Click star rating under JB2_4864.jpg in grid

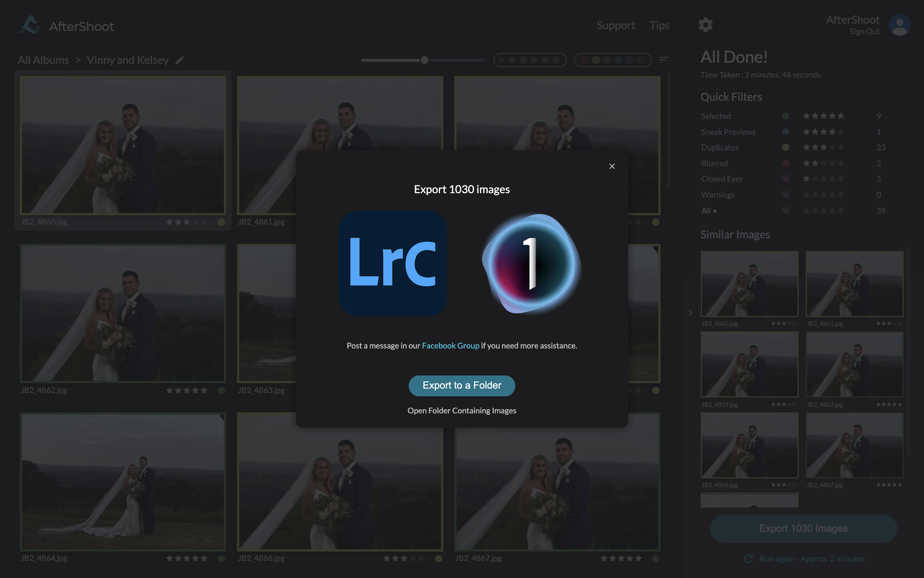click(187, 558)
